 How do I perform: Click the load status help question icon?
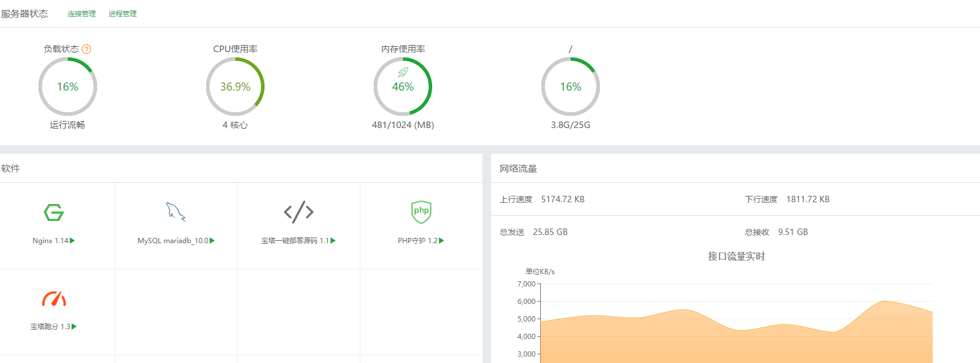click(86, 49)
